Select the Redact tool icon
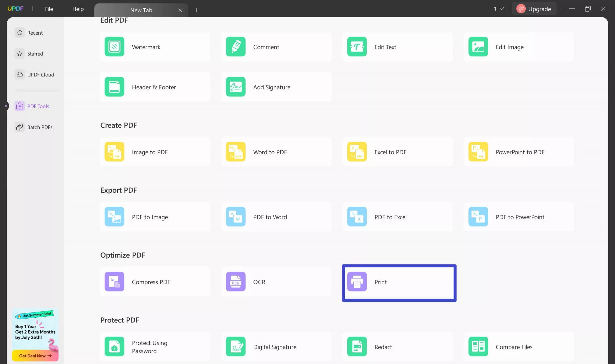This screenshot has width=615, height=364. tap(357, 347)
